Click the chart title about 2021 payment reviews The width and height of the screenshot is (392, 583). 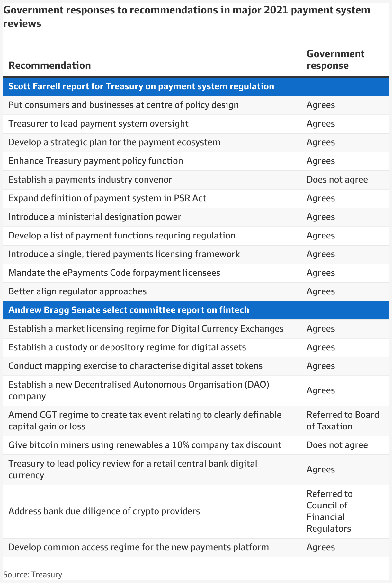[x=187, y=17]
